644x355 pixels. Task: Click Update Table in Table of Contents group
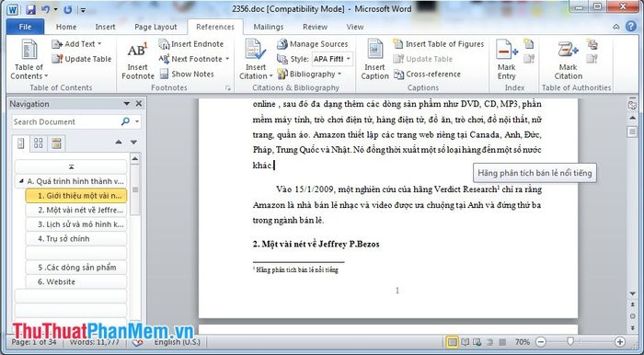82,59
